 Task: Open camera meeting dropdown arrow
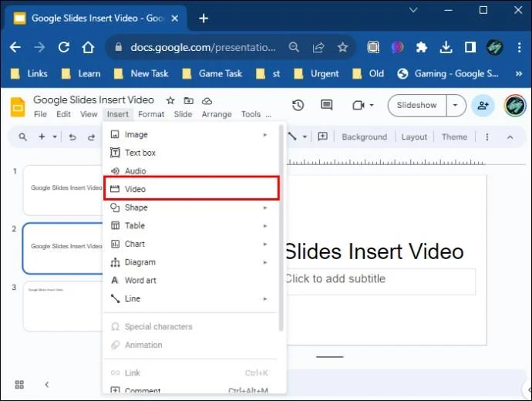(372, 105)
